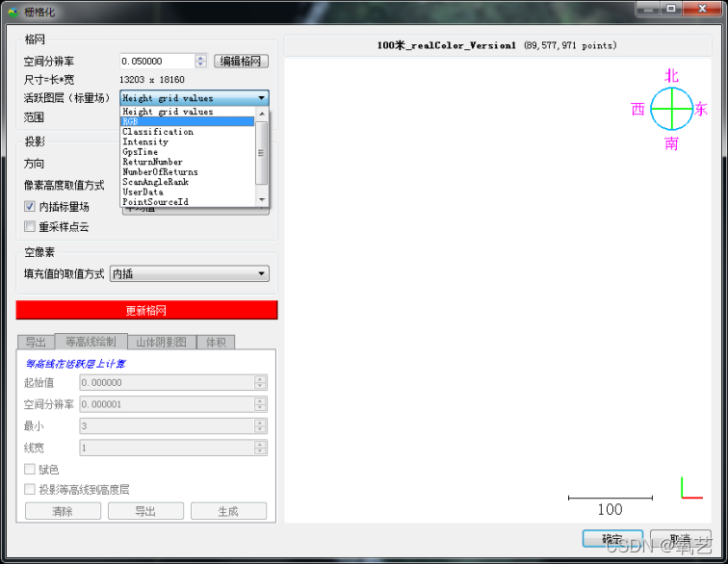The width and height of the screenshot is (728, 564).
Task: Click the 线宽 field showing 1
Action: tap(167, 448)
